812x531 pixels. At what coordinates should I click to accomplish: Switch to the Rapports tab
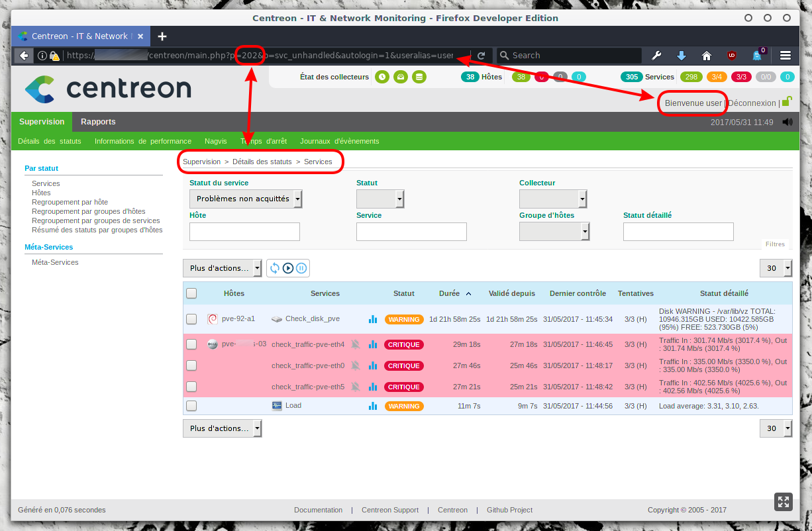pyautogui.click(x=98, y=122)
